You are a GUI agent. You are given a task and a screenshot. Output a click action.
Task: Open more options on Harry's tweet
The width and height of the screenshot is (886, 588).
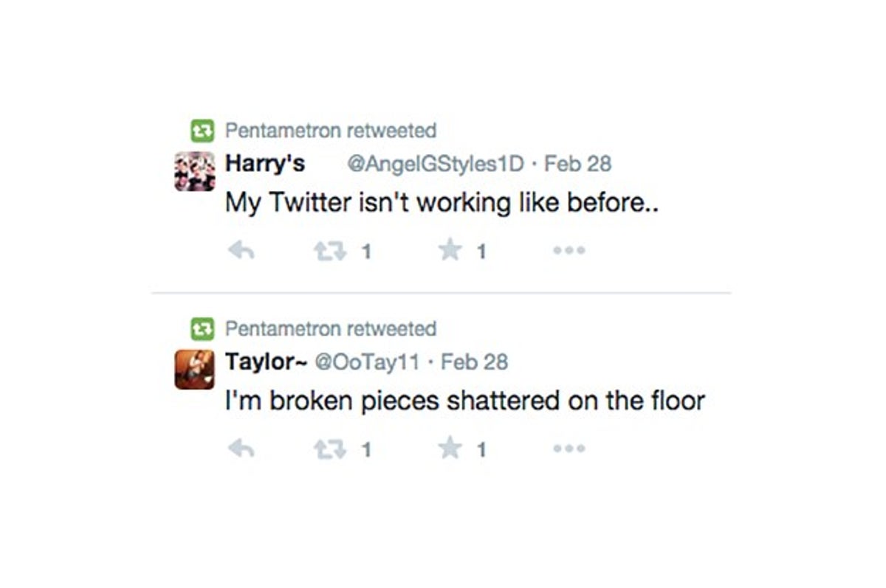click(569, 251)
